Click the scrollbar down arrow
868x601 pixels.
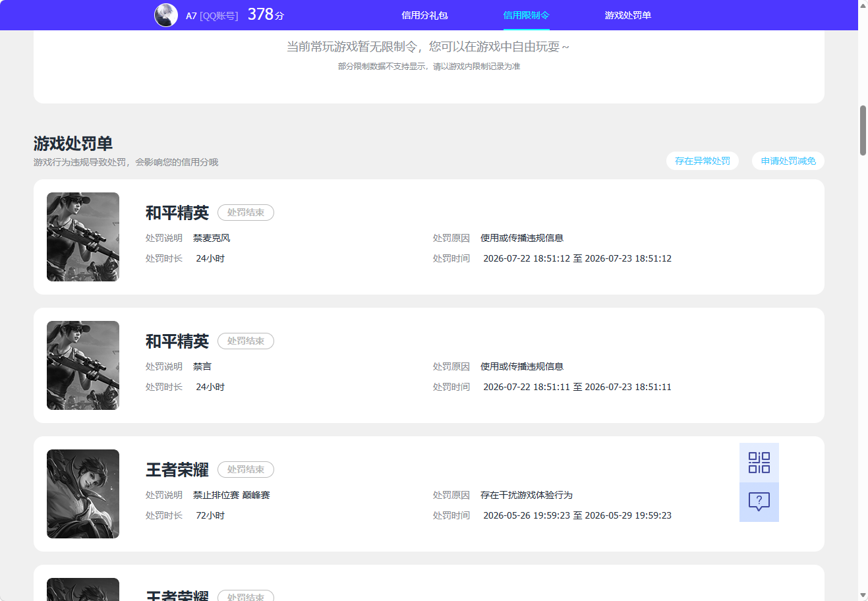pos(863,596)
